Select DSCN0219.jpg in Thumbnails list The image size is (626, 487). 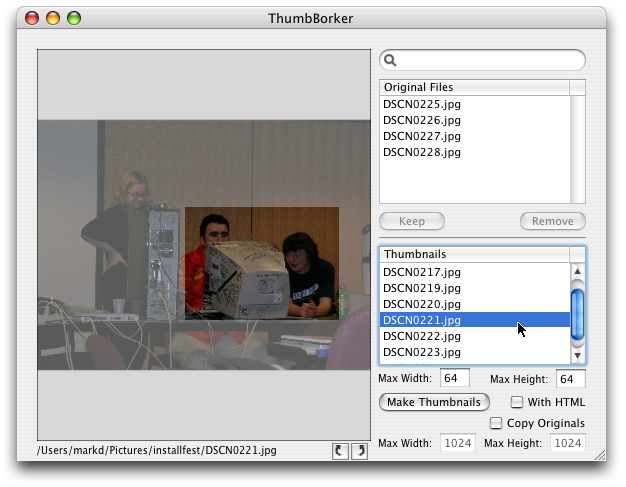point(475,288)
